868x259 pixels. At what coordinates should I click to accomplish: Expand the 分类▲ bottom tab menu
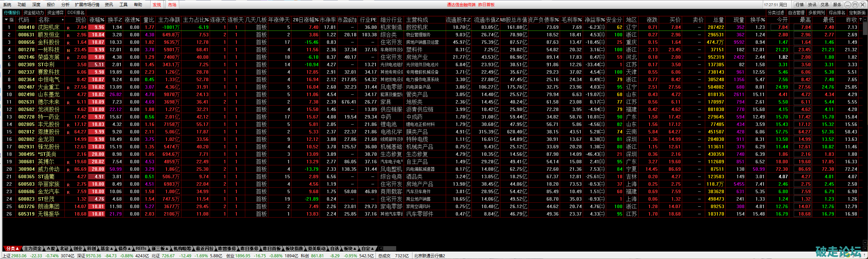(12, 248)
